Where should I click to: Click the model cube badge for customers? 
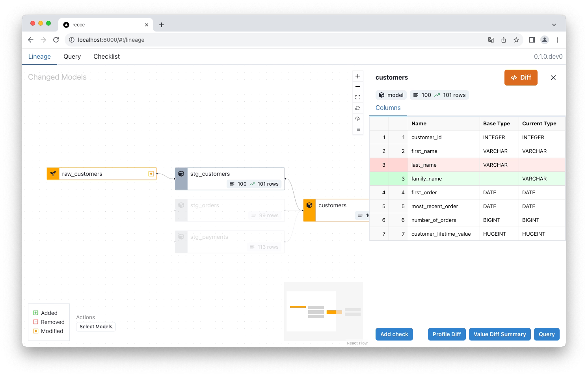[x=391, y=95]
